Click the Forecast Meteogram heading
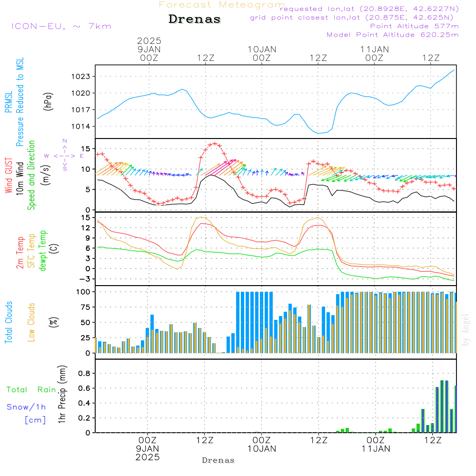Screen dimensions: 476x476 pyautogui.click(x=221, y=5)
